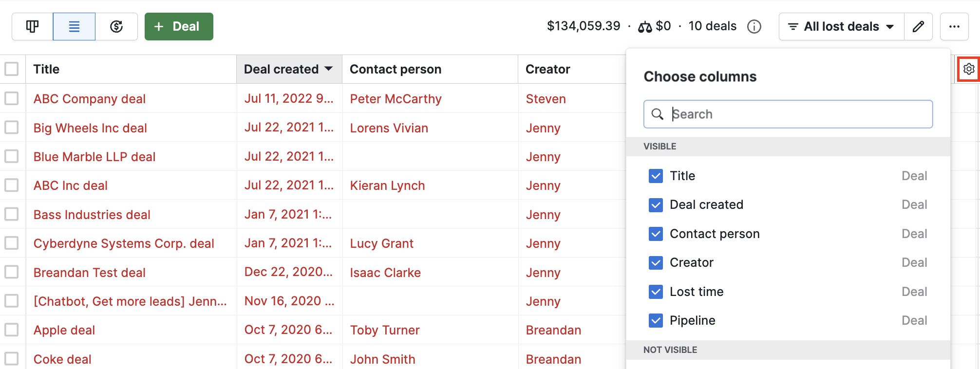Screen dimensions: 980x369
Task: Click the Contact person column header
Action: point(395,69)
